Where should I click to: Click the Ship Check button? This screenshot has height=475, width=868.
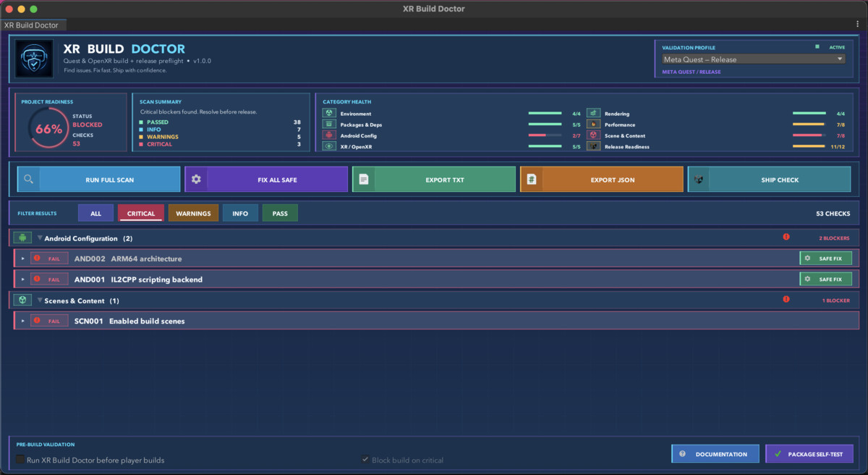pyautogui.click(x=769, y=179)
